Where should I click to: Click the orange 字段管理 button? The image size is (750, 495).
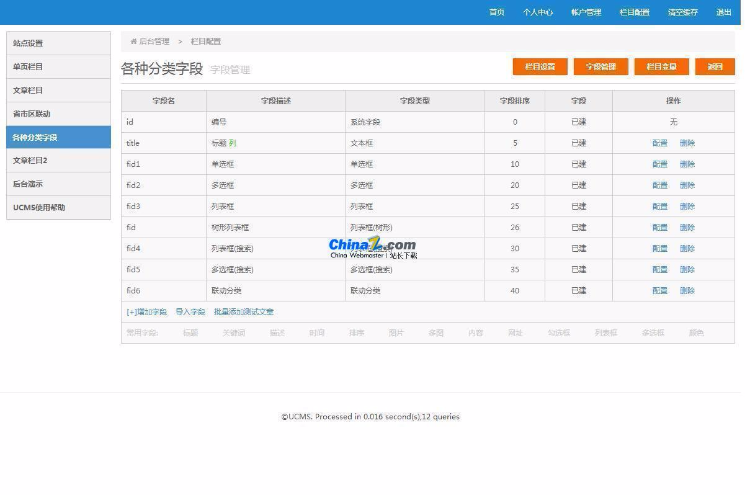click(601, 66)
